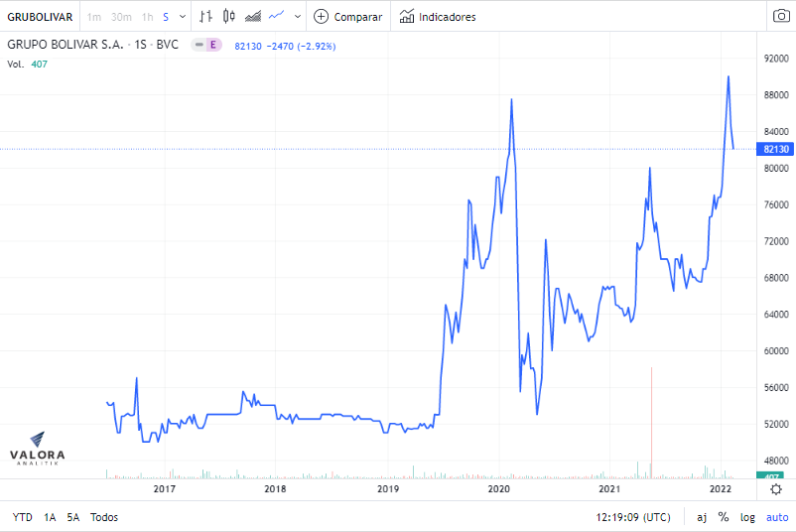This screenshot has height=532, width=796.
Task: Switch to area chart style
Action: point(253,17)
